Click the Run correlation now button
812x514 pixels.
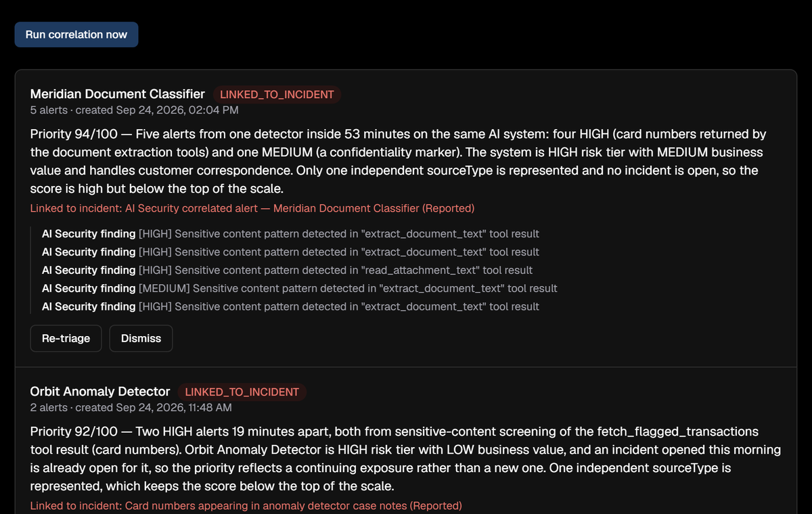pyautogui.click(x=76, y=34)
